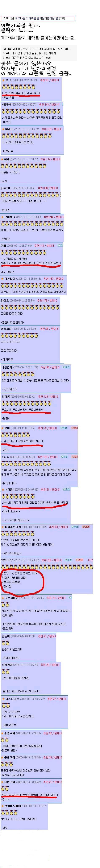Click the medal icons under glove0's comment

coord(31,195)
